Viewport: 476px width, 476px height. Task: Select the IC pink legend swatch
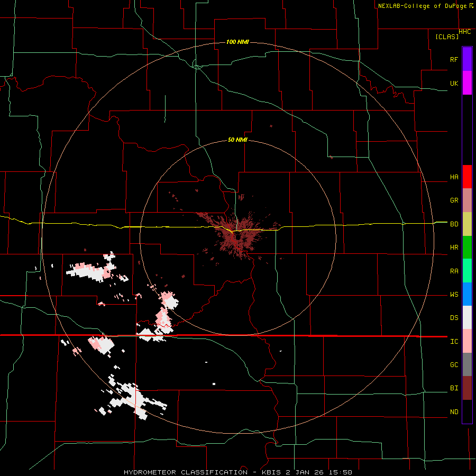467,341
